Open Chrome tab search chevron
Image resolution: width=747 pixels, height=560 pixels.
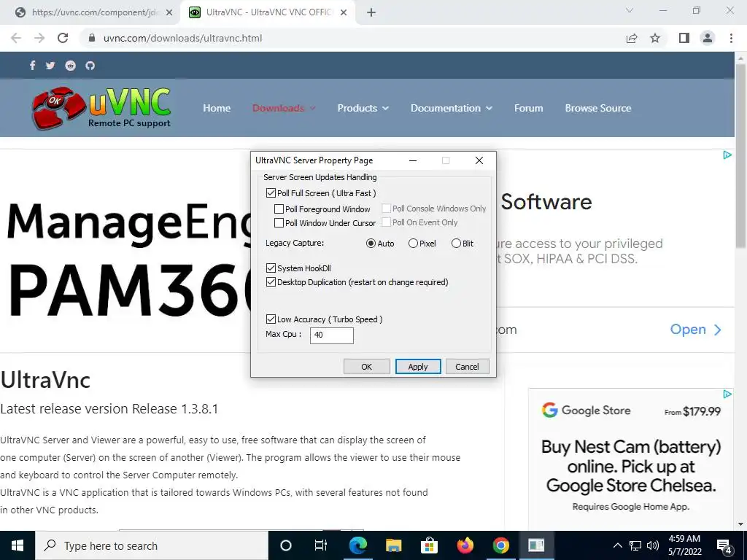click(630, 10)
